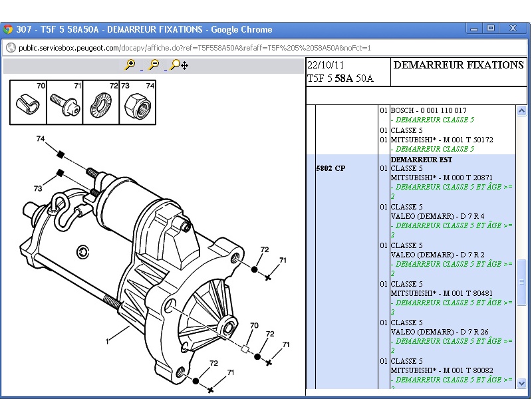Click MITSUBISHI* - M 000 T 20871 entry
Image resolution: width=532 pixels, height=399 pixels.
pyautogui.click(x=442, y=178)
